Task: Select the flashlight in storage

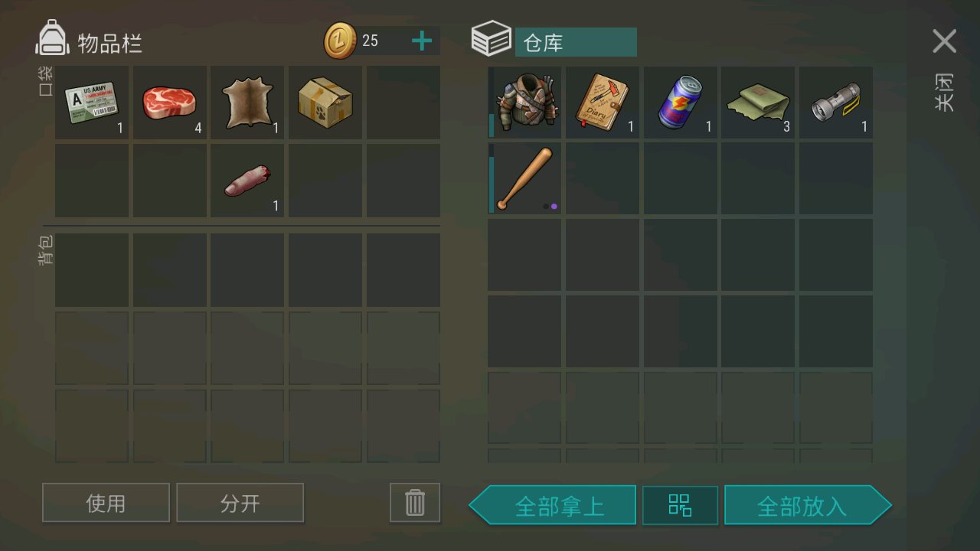Action: [x=836, y=102]
